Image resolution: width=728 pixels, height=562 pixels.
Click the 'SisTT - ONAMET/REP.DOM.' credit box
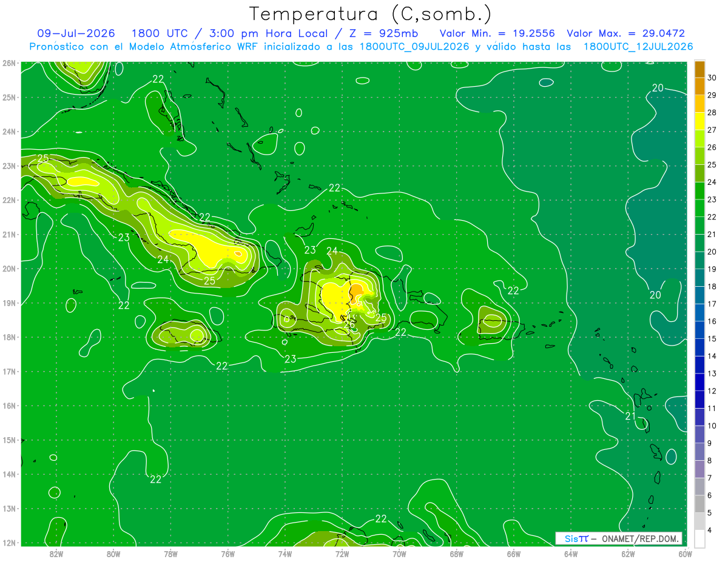pyautogui.click(x=618, y=538)
